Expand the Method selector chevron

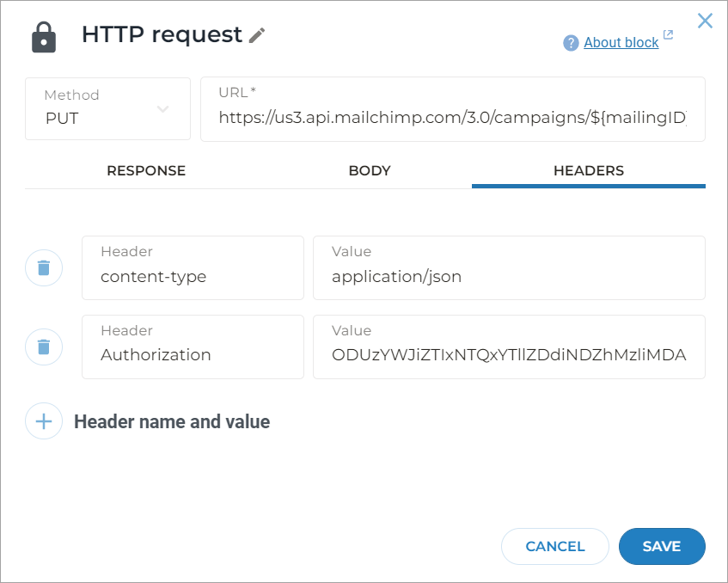point(163,108)
